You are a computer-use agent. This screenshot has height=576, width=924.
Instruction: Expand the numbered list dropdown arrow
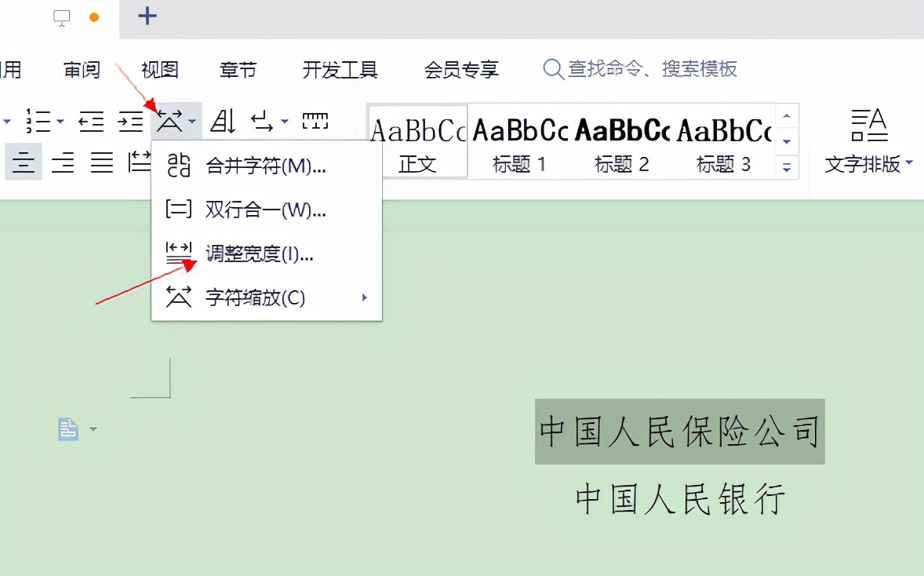60,122
